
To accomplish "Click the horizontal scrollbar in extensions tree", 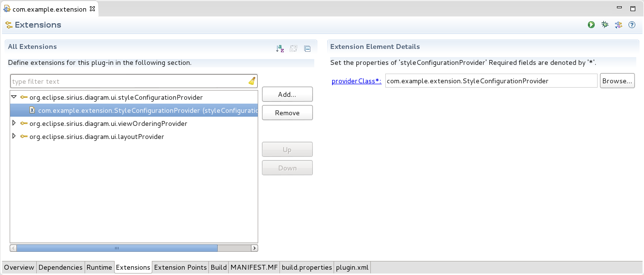I will [x=117, y=248].
